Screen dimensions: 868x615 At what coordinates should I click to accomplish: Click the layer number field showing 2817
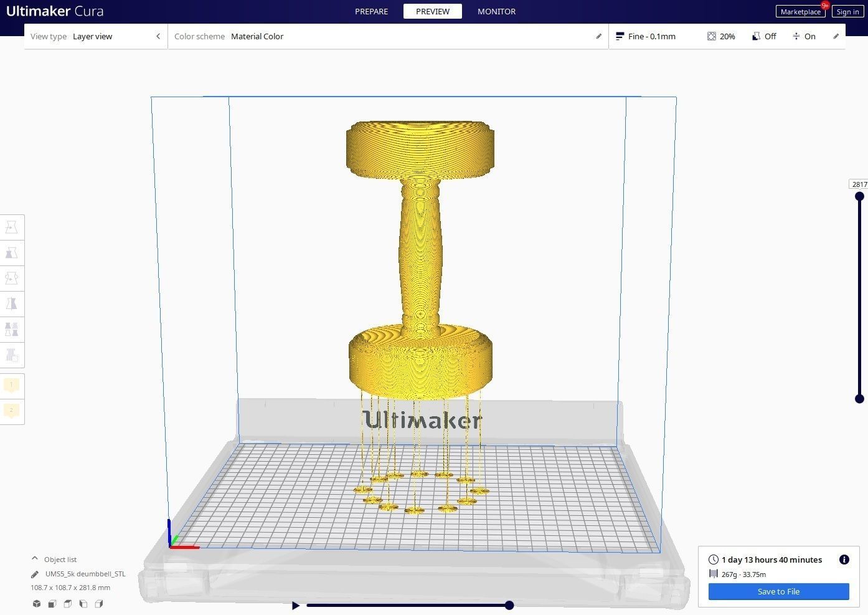pyautogui.click(x=859, y=184)
